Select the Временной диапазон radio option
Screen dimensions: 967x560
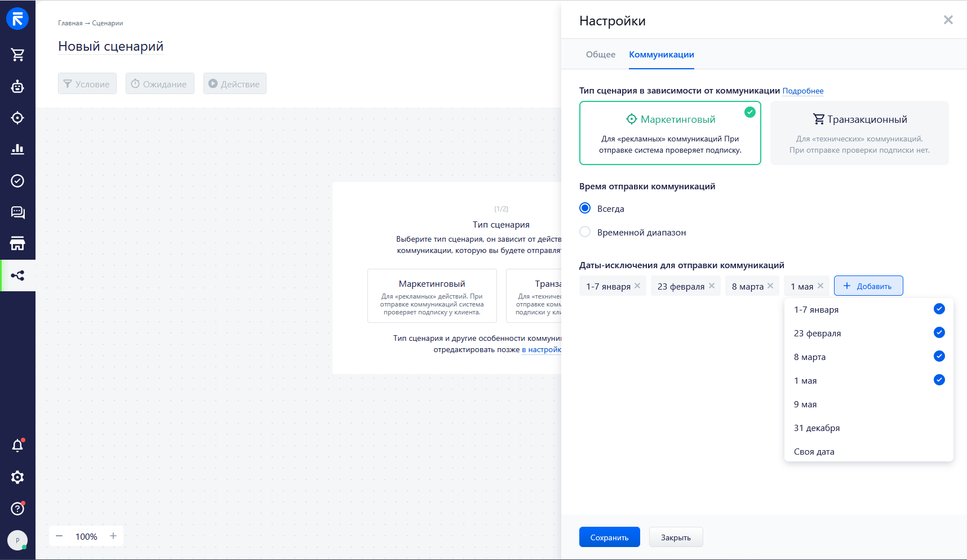(585, 232)
